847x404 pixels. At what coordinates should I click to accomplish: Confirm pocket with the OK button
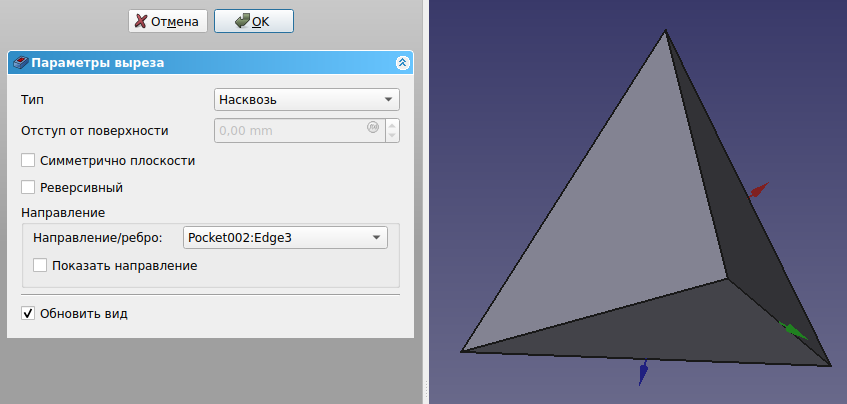[254, 22]
